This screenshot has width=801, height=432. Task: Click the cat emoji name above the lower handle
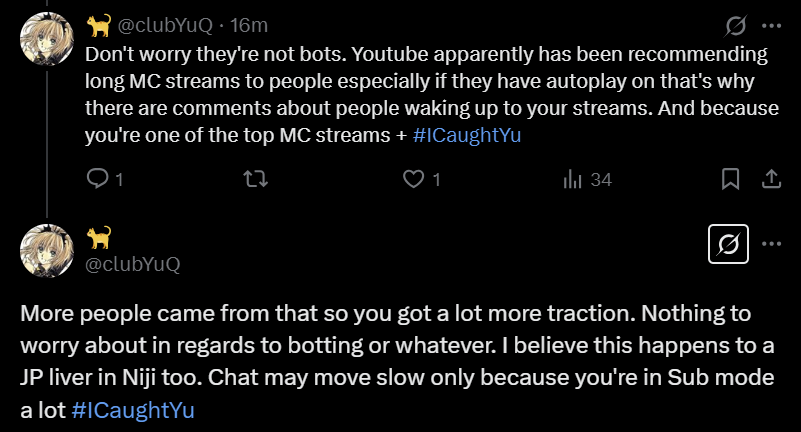98,238
